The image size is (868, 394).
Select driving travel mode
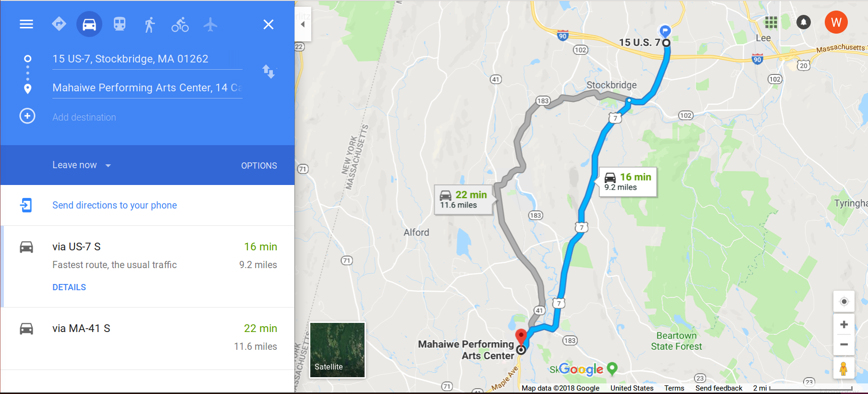[x=89, y=24]
